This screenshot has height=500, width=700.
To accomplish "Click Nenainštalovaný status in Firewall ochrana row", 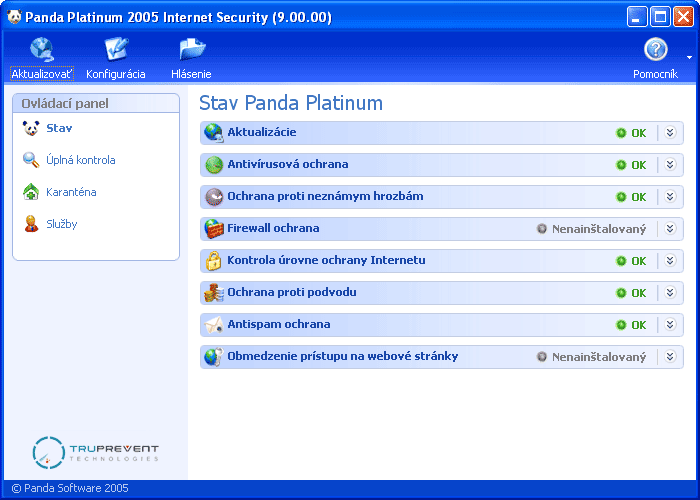I will click(x=599, y=229).
